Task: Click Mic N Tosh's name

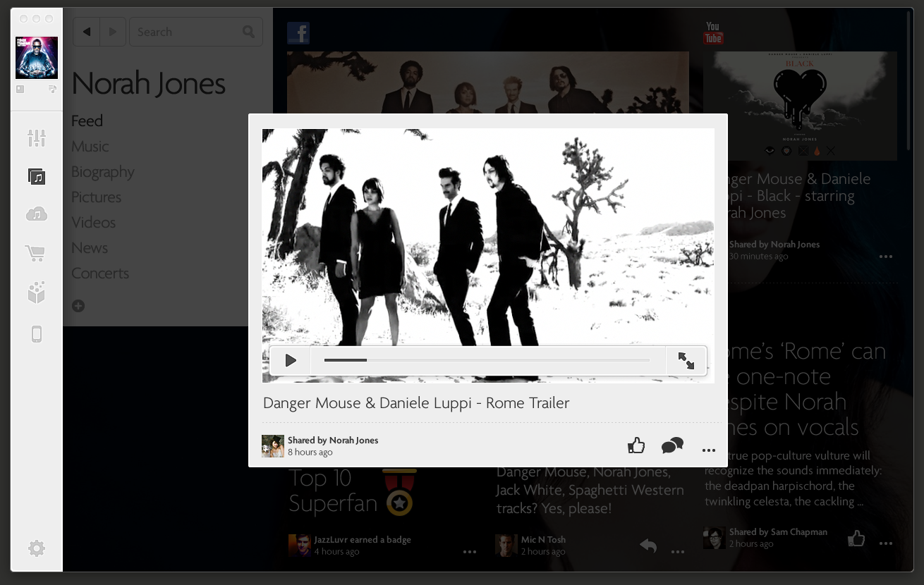Action: click(x=543, y=540)
